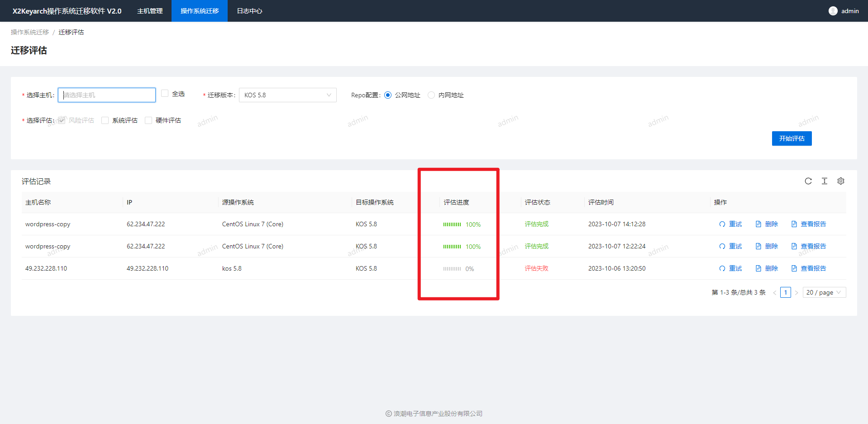
Task: Click the admin username in the header
Action: click(850, 11)
